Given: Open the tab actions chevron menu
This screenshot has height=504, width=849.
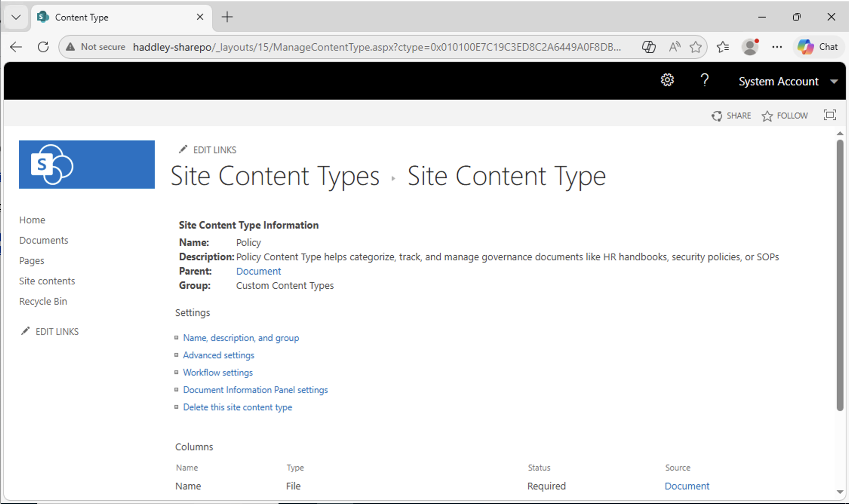Looking at the screenshot, I should (16, 17).
